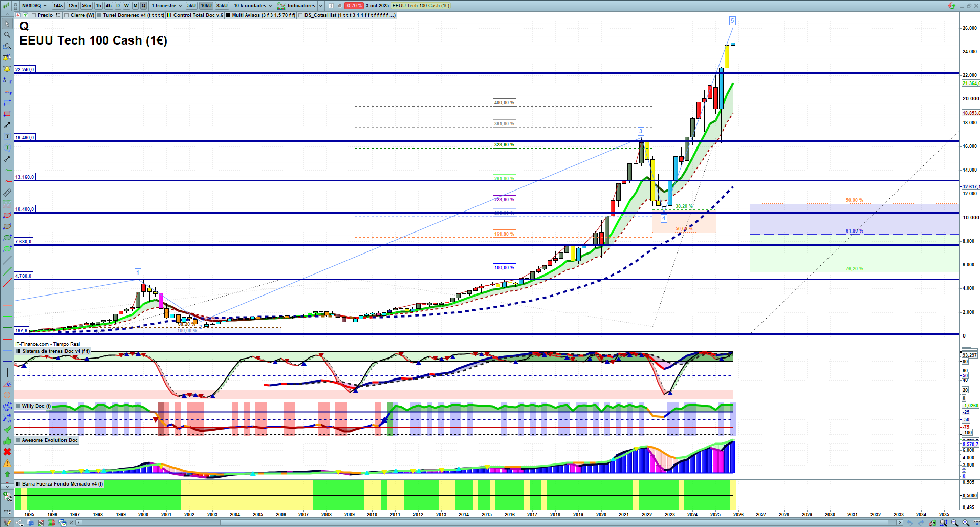
Task: Select the text label tool
Action: (7, 136)
